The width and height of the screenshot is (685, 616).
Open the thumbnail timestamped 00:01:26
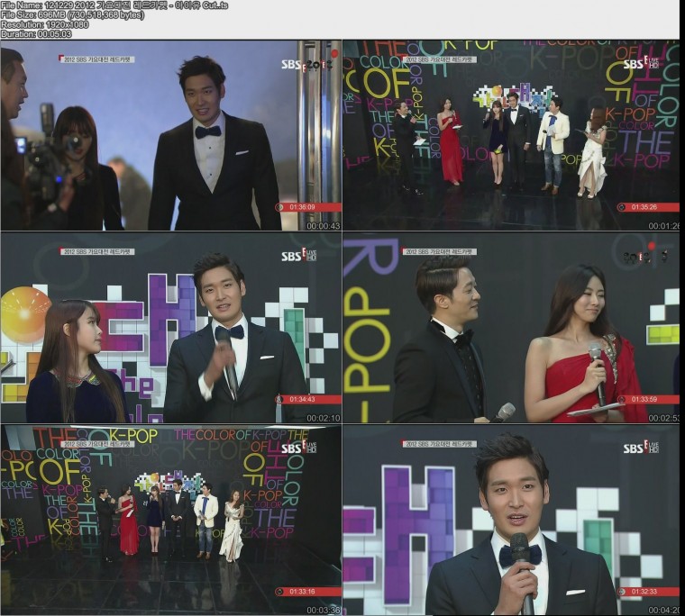coord(512,135)
